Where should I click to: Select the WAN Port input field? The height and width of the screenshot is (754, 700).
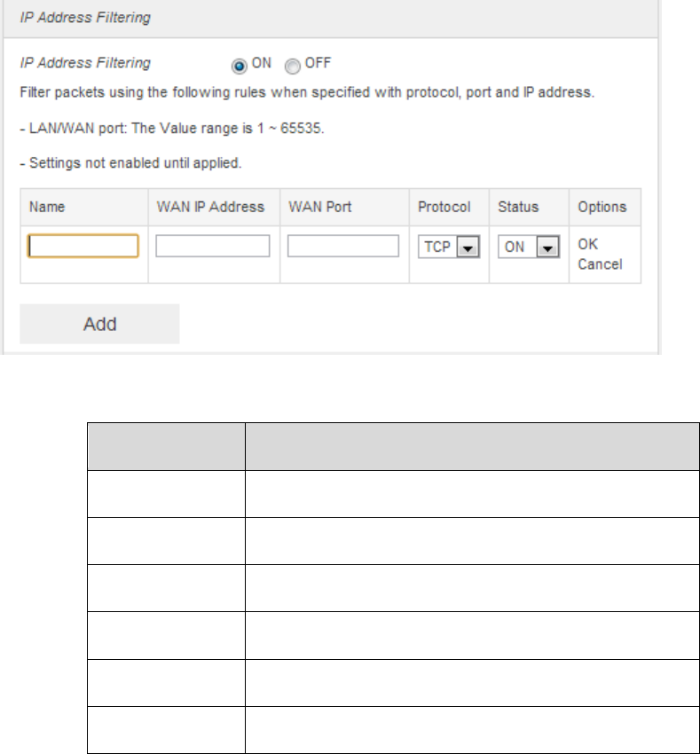click(x=343, y=246)
